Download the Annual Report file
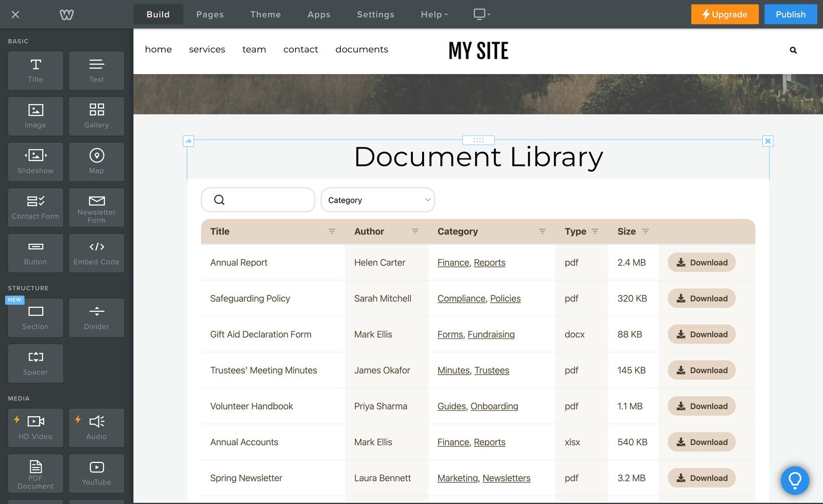Screen dimensions: 823x504 coord(702,262)
